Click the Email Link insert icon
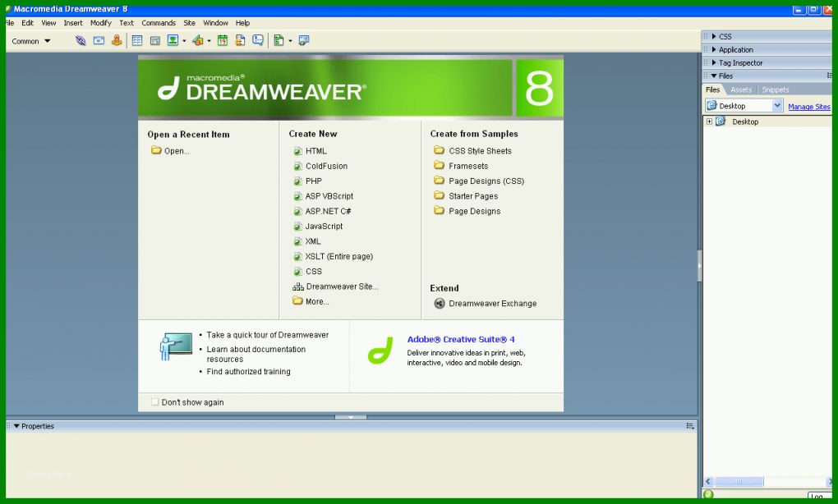 99,40
